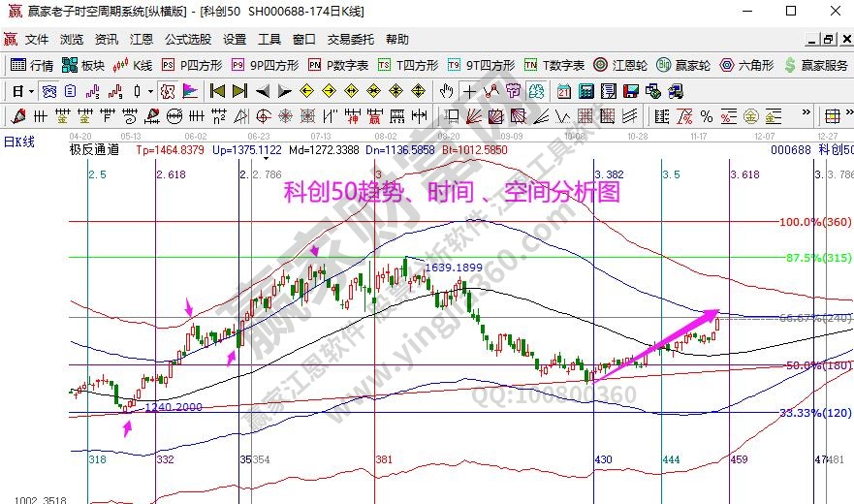Open the 行情 market quotes view
854x504 pixels.
(32, 65)
